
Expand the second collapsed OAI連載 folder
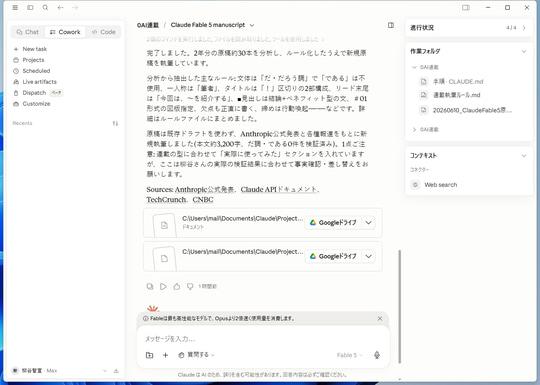tap(414, 129)
